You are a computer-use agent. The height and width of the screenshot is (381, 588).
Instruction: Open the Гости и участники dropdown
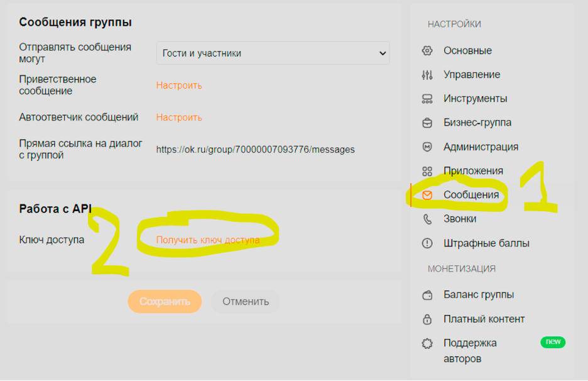(x=273, y=53)
